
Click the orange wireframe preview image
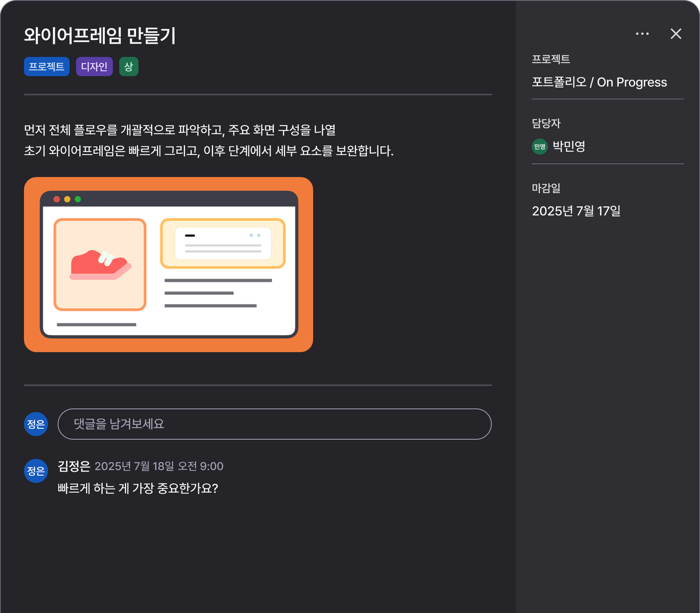(x=168, y=264)
